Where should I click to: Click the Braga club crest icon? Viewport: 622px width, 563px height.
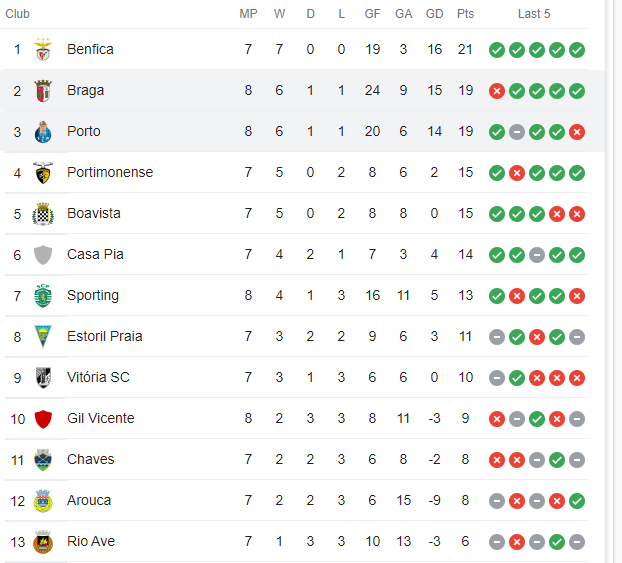click(x=43, y=90)
